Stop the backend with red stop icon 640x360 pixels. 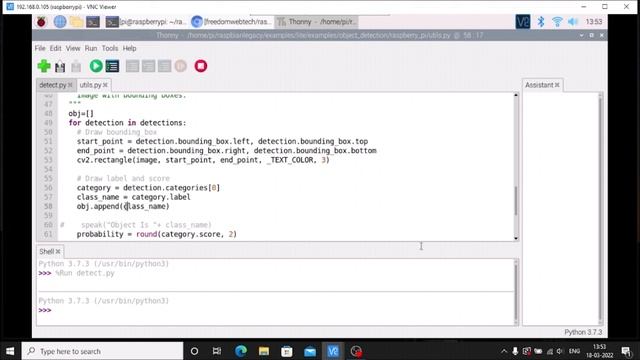pos(200,66)
